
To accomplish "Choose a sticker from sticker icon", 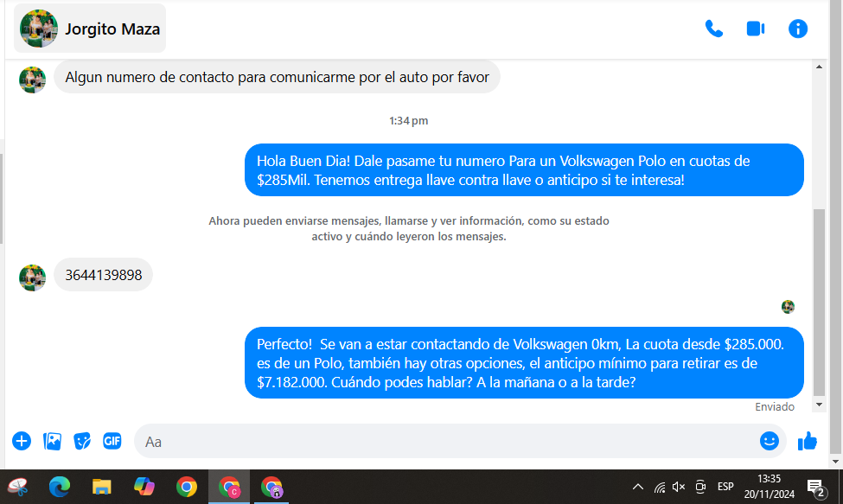I will coord(82,441).
